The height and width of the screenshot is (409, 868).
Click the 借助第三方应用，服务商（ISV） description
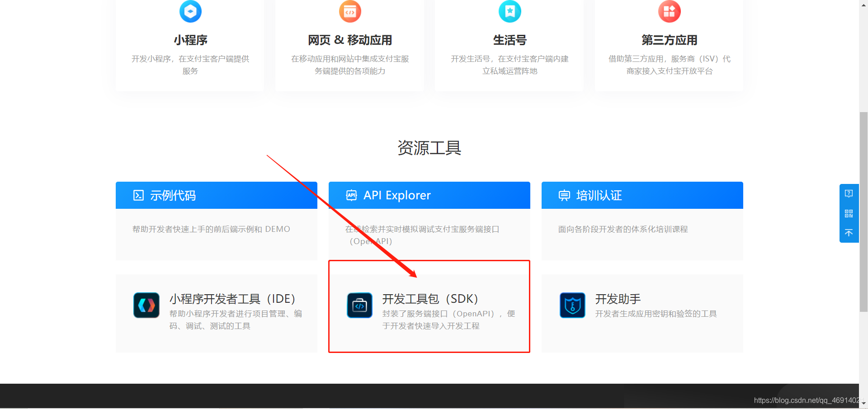tap(669, 65)
